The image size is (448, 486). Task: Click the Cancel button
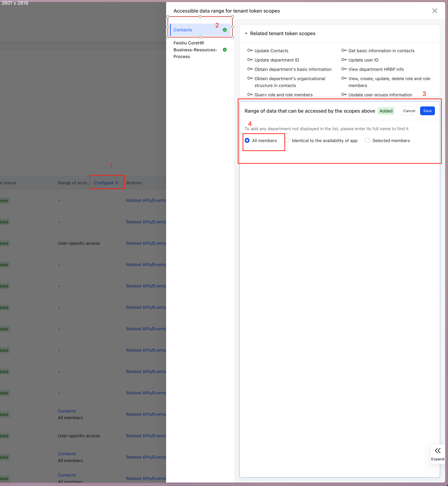click(x=409, y=111)
